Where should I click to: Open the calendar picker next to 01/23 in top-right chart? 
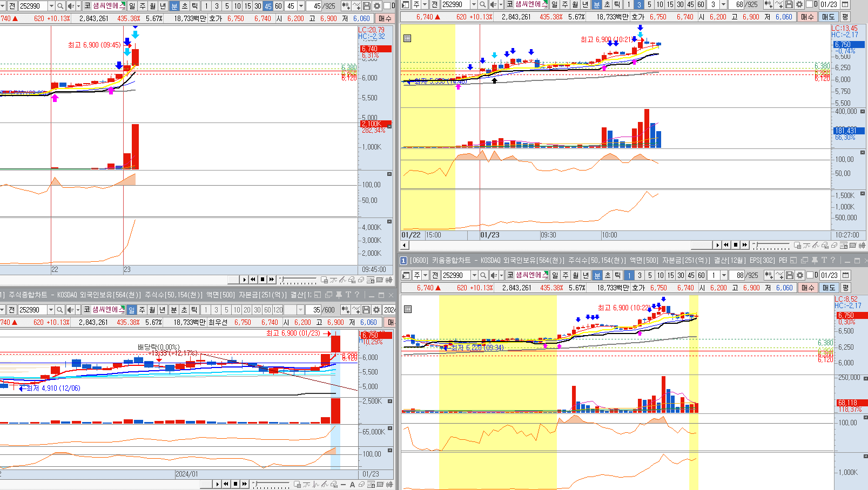[x=845, y=4]
